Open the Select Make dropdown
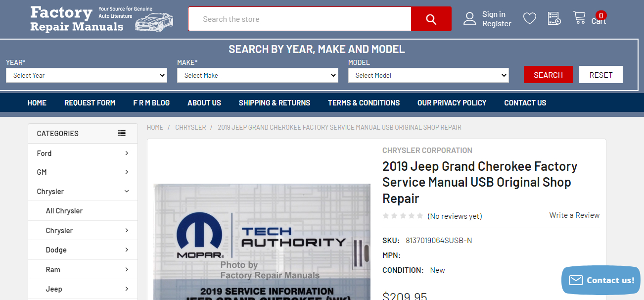644x300 pixels. [x=258, y=75]
